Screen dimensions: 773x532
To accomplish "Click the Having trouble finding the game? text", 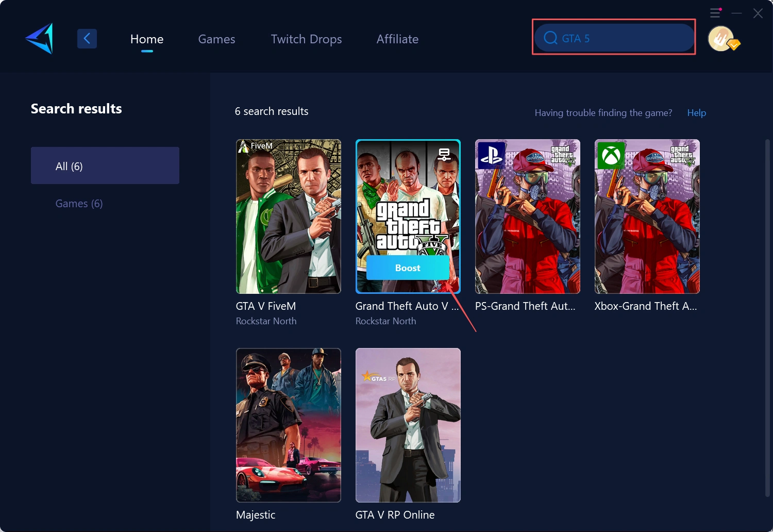I will (603, 113).
